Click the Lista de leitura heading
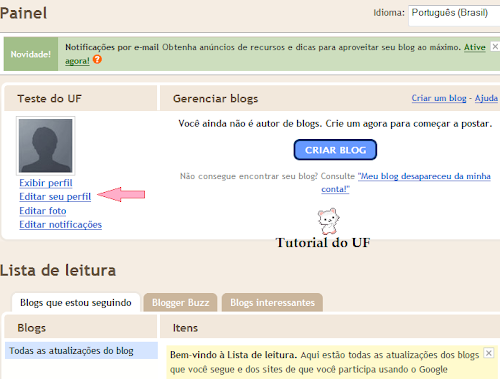 coord(58,270)
